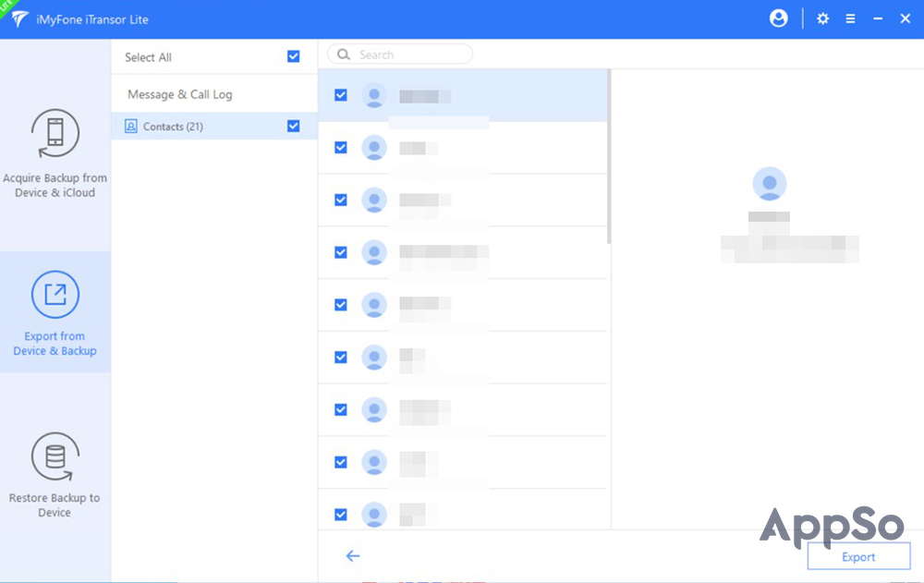Uncheck the seventh contact's checkbox
The height and width of the screenshot is (583, 924).
(x=341, y=409)
